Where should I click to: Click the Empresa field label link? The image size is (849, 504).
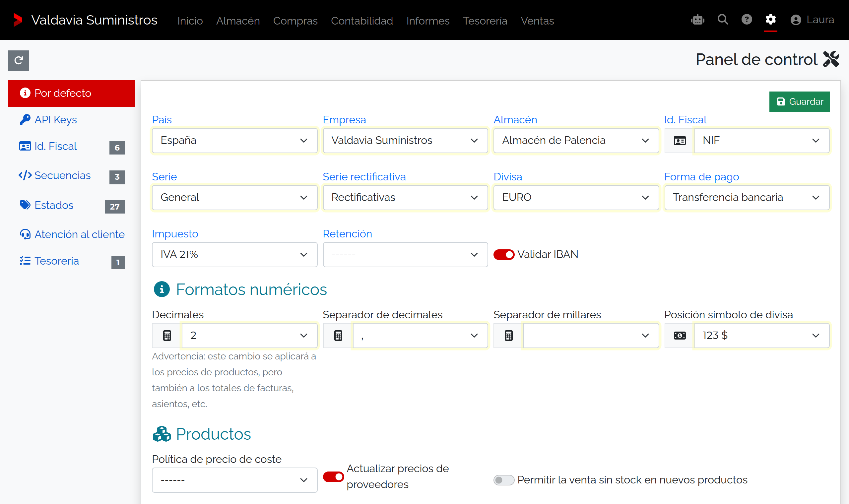pos(344,120)
